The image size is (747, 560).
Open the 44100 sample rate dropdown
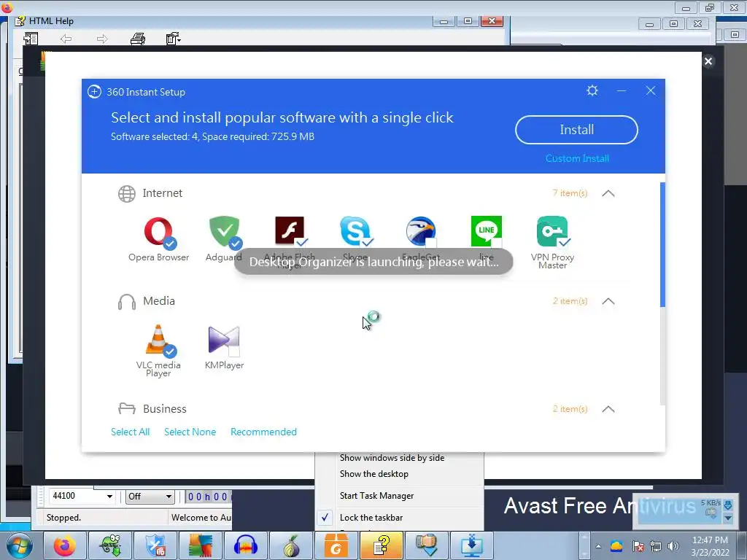(x=109, y=497)
